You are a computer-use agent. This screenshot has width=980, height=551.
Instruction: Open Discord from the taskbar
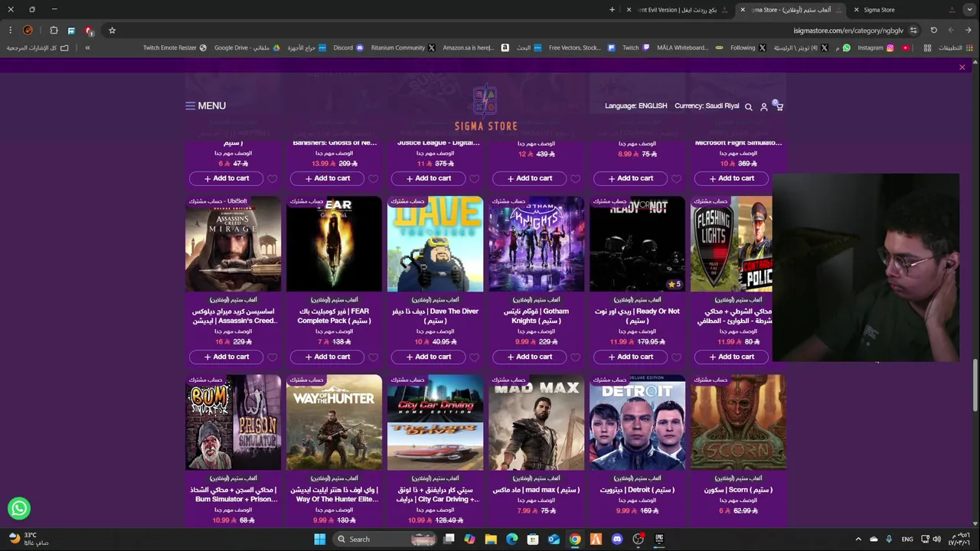point(617,540)
